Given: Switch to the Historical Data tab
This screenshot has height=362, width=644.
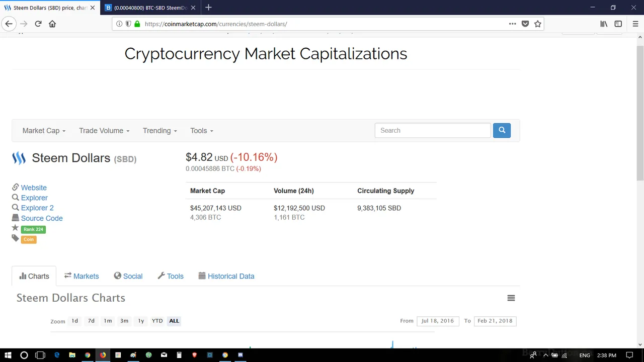Looking at the screenshot, I should tap(226, 276).
